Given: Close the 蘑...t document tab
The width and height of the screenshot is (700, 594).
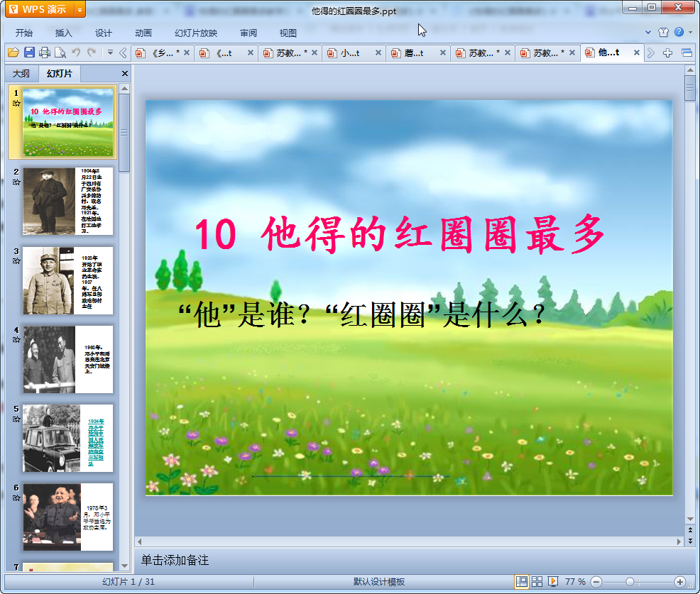Looking at the screenshot, I should (x=443, y=53).
